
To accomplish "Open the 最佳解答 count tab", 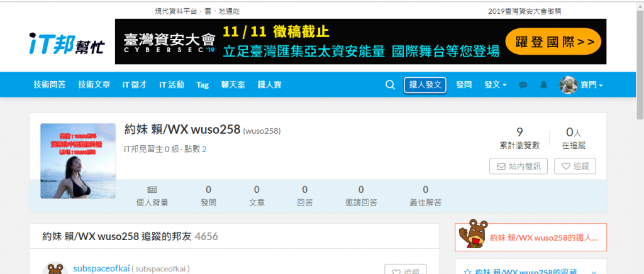I will pos(426,195).
